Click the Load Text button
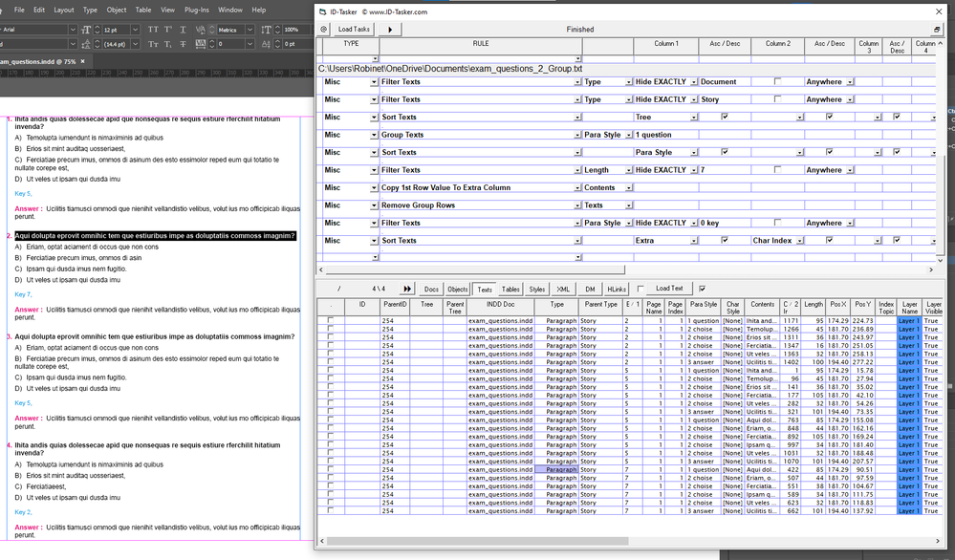The height and width of the screenshot is (560, 955). tap(669, 289)
